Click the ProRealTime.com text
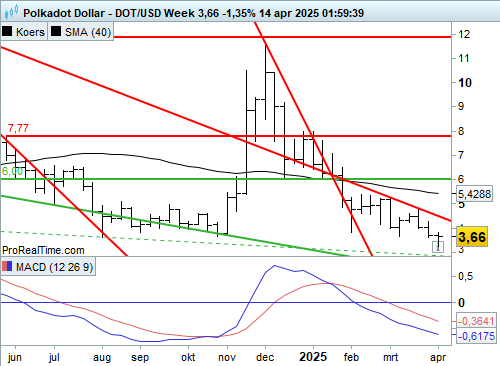500x366 pixels. 43,250
